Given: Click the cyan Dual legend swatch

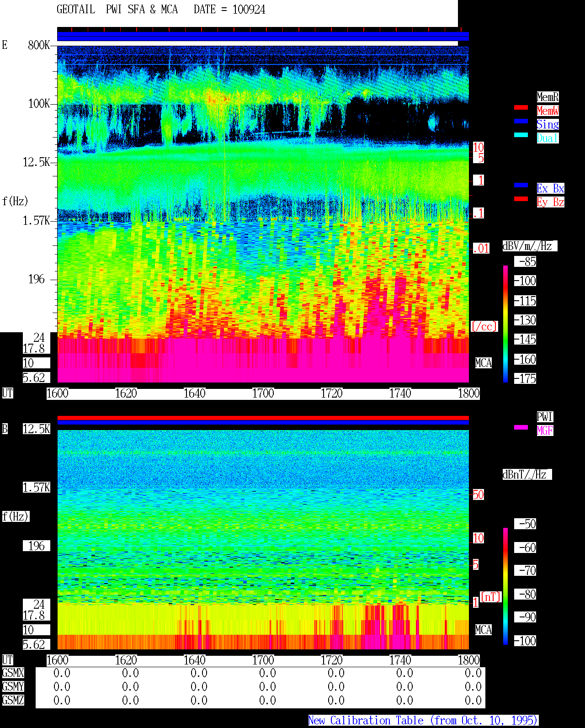Looking at the screenshot, I should [x=521, y=135].
